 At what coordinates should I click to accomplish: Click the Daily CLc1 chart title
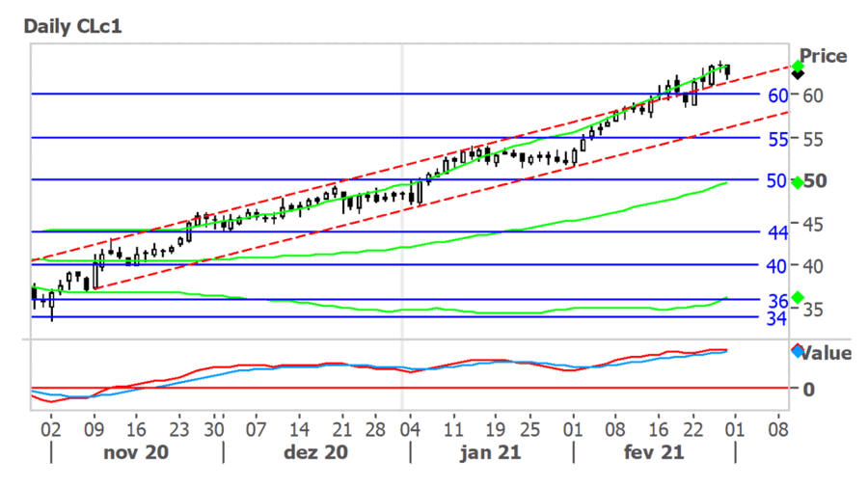73,25
